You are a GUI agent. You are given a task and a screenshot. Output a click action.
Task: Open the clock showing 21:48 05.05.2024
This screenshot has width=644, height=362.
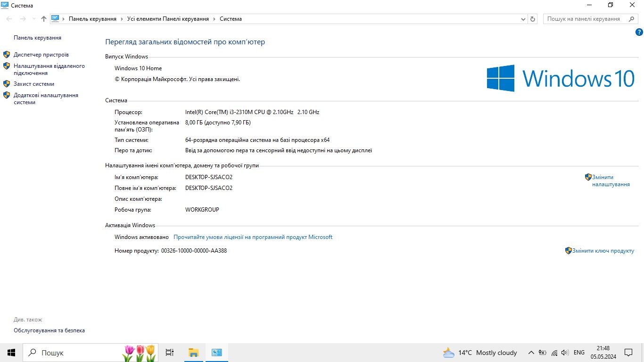(603, 353)
